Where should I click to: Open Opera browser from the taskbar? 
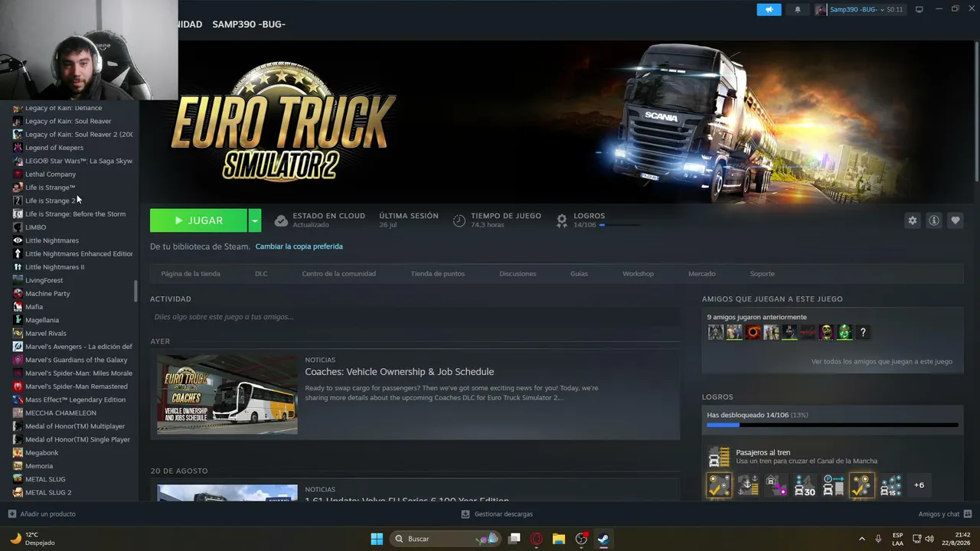click(x=537, y=539)
